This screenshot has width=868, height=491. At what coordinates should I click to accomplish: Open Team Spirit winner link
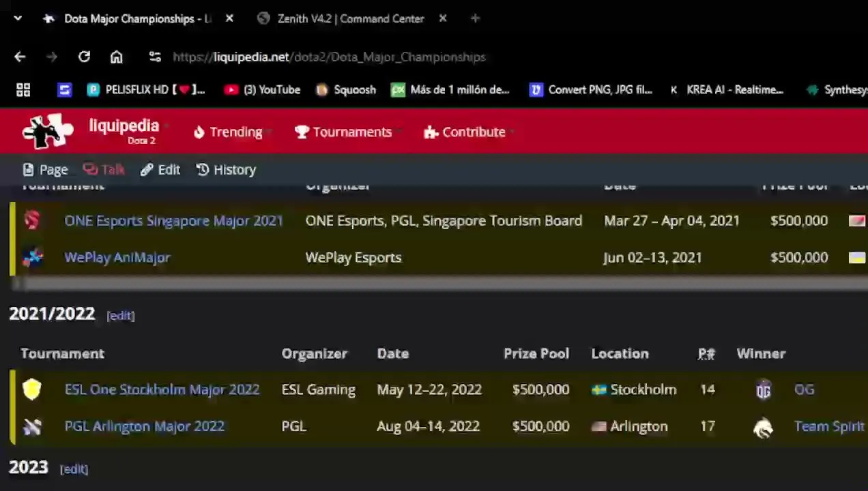click(829, 426)
